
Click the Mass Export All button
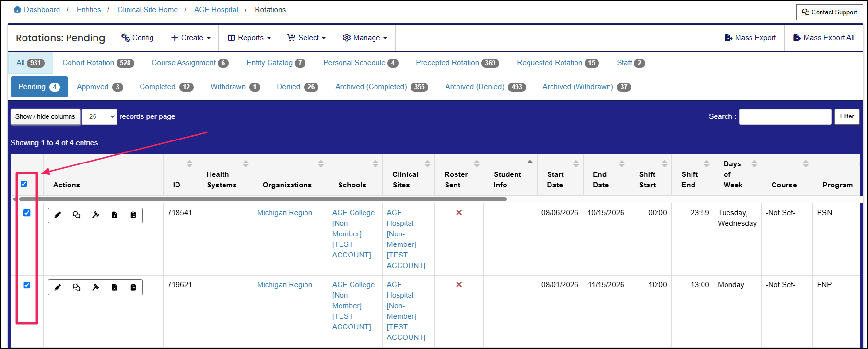pyautogui.click(x=823, y=38)
